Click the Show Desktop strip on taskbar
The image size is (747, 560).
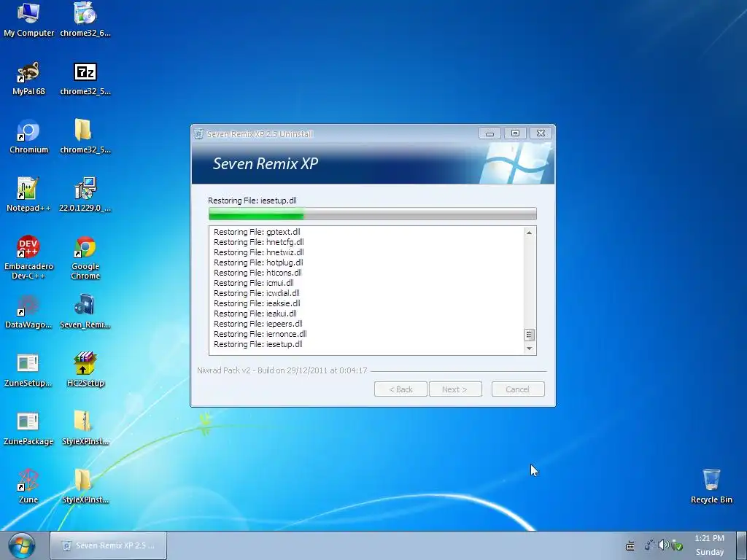742,545
